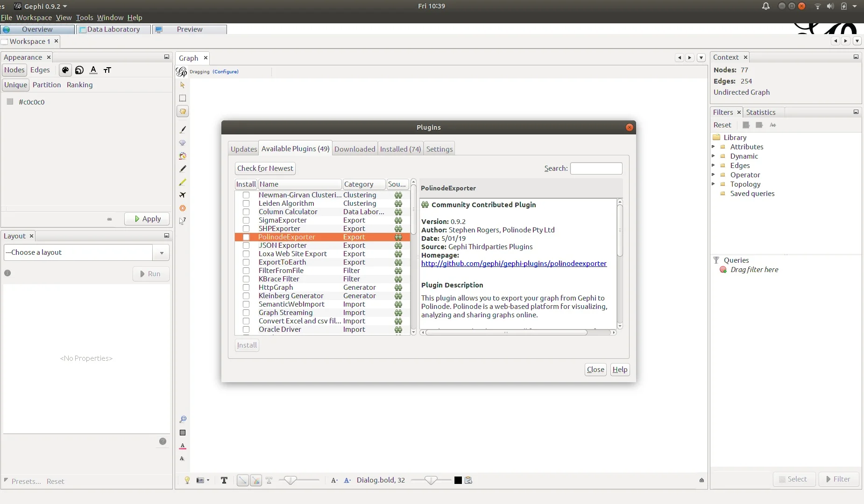Click the label font size slider
This screenshot has height=504, width=864.
[431, 480]
